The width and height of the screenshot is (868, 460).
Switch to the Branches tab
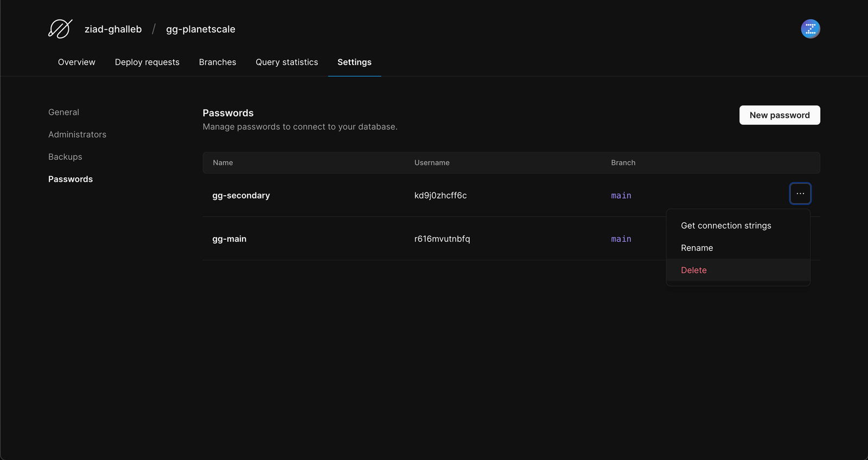(x=218, y=62)
